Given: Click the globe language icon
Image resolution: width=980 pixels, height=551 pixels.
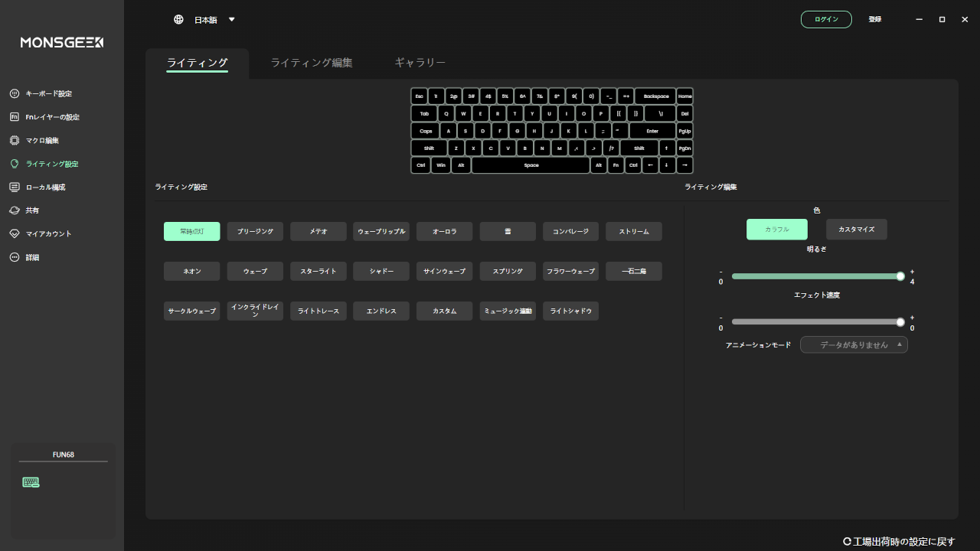Looking at the screenshot, I should click(178, 20).
